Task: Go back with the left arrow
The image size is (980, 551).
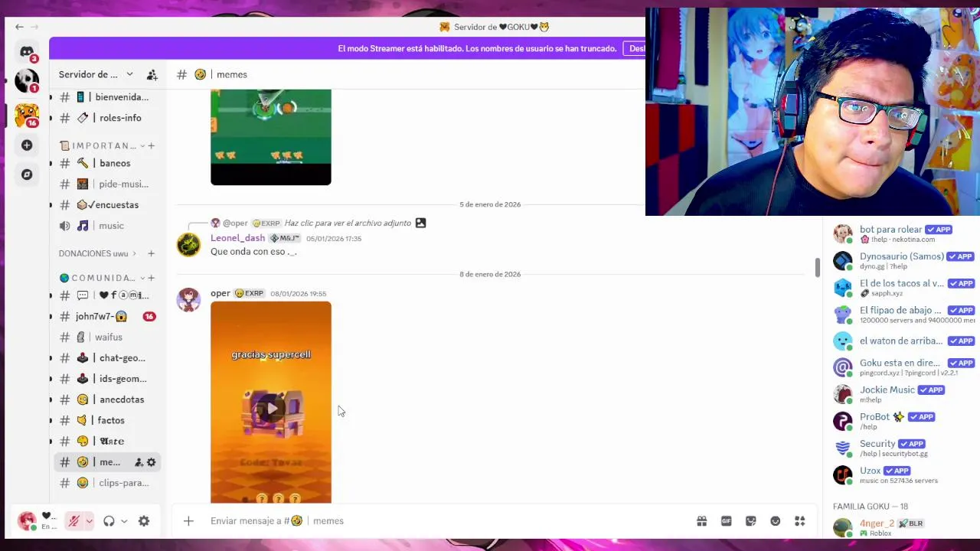Action: tap(19, 27)
